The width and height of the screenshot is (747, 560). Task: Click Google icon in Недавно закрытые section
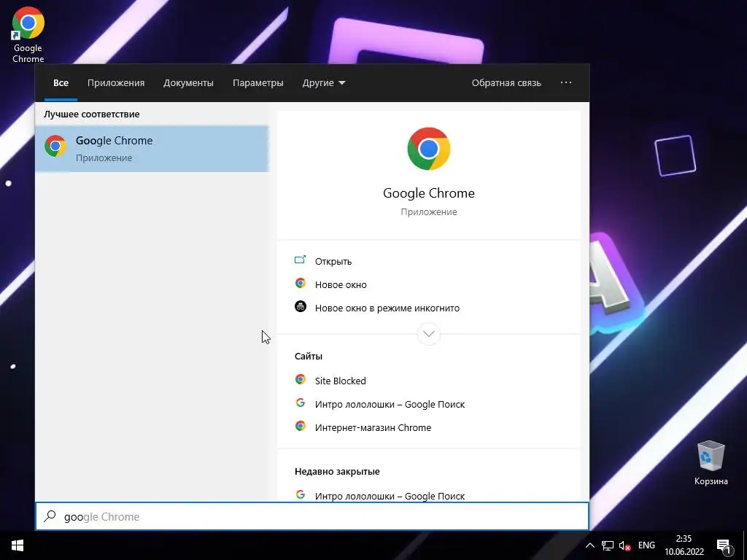click(x=300, y=495)
